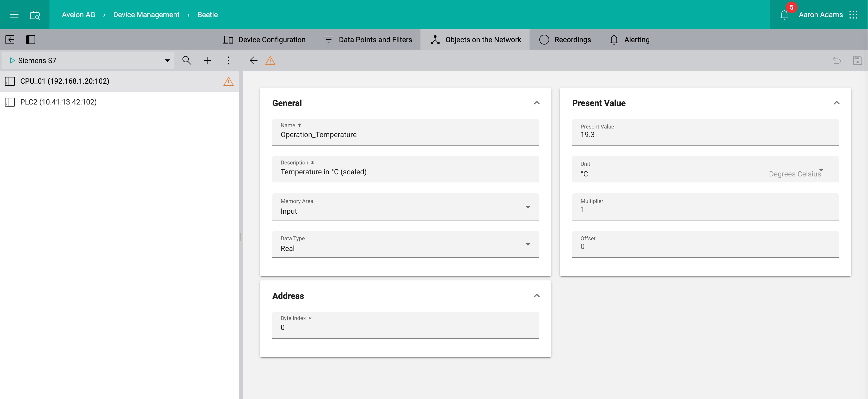The image size is (868, 399).
Task: Open the Data Type dropdown
Action: [405, 244]
